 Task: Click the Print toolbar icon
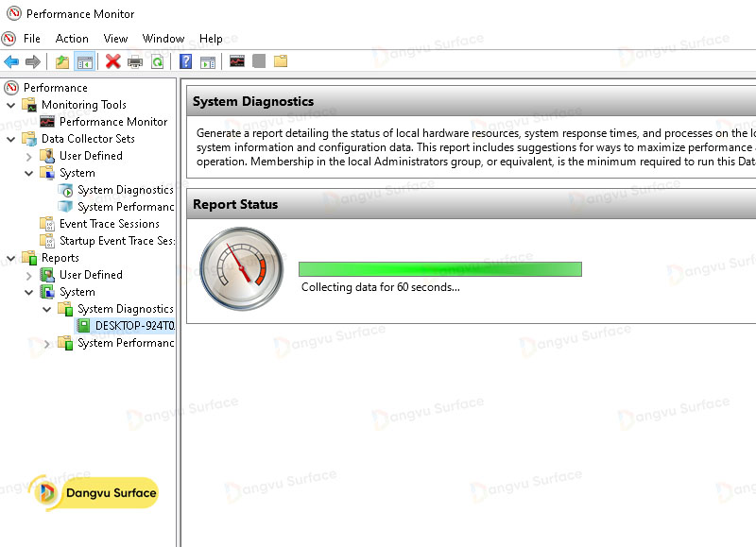click(135, 61)
